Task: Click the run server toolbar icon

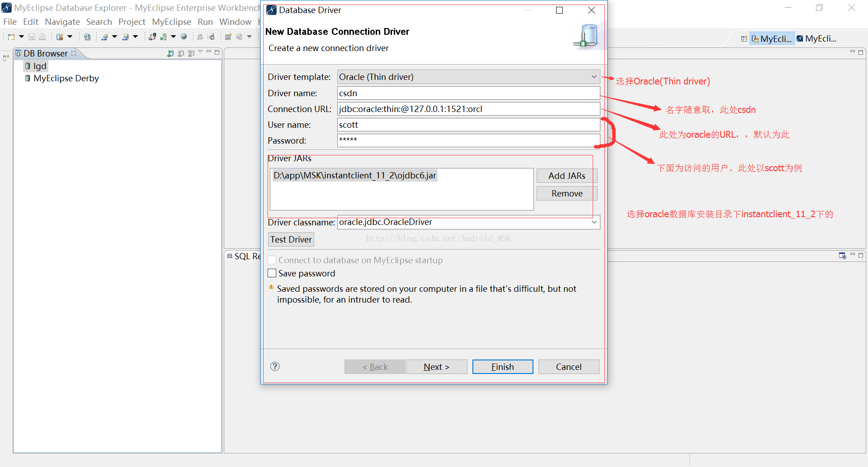Action: point(164,37)
